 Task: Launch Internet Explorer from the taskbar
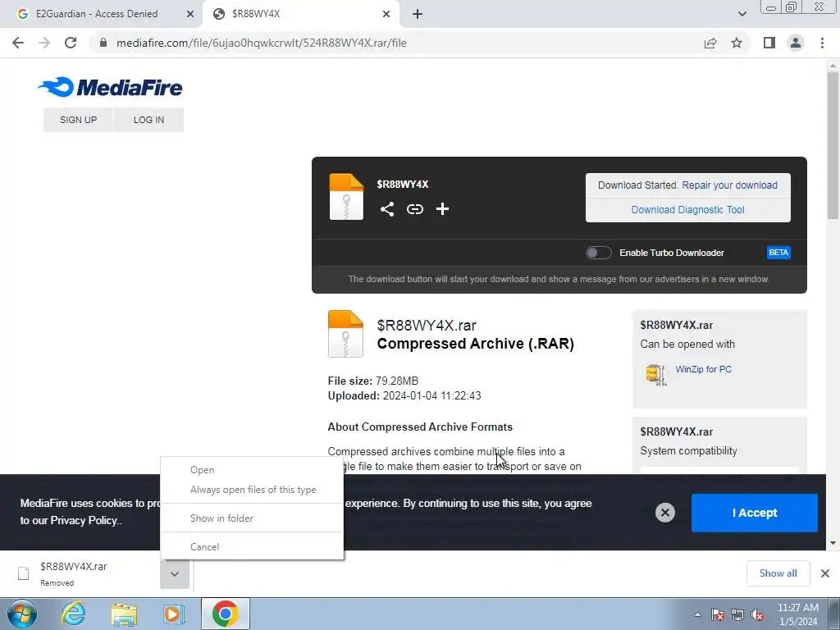point(73,614)
